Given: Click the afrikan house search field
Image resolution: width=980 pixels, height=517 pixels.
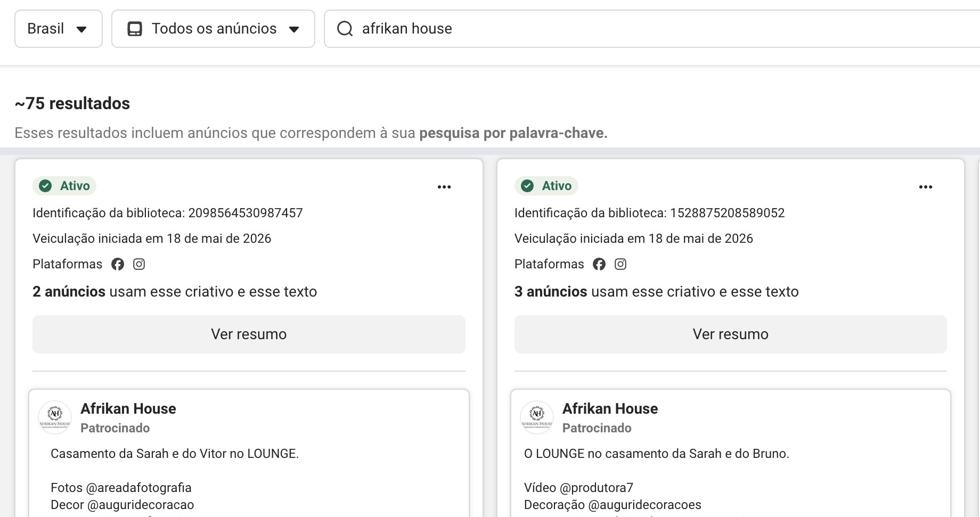Looking at the screenshot, I should (x=652, y=29).
